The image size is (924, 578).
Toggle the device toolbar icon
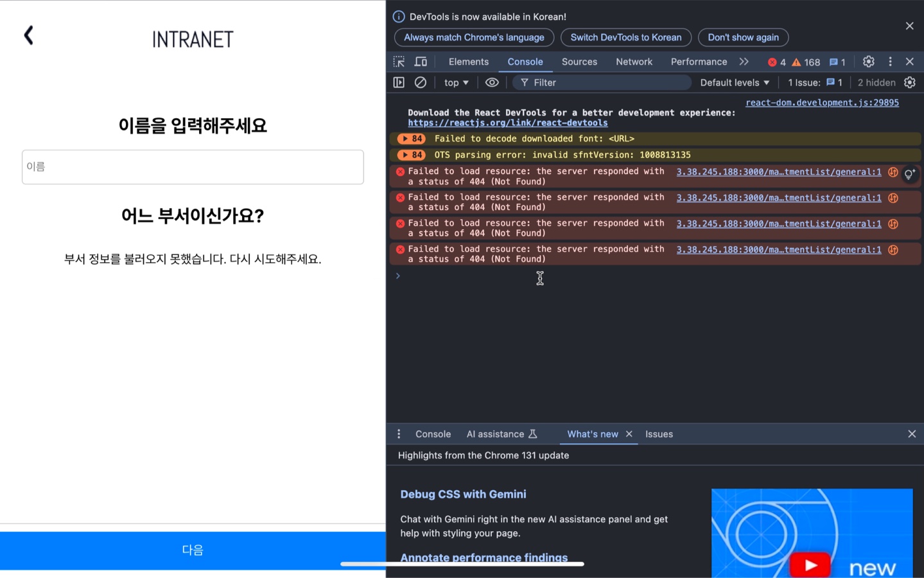coord(421,62)
